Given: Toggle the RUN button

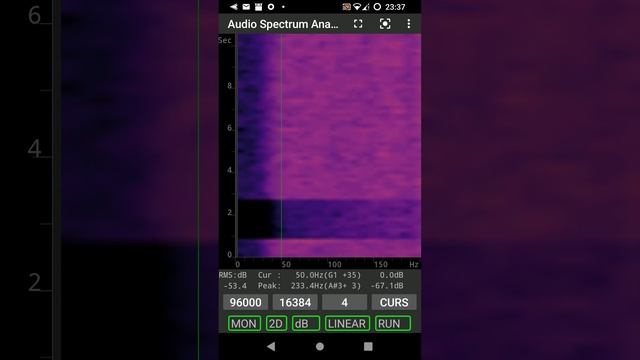Looking at the screenshot, I should click(x=393, y=324).
